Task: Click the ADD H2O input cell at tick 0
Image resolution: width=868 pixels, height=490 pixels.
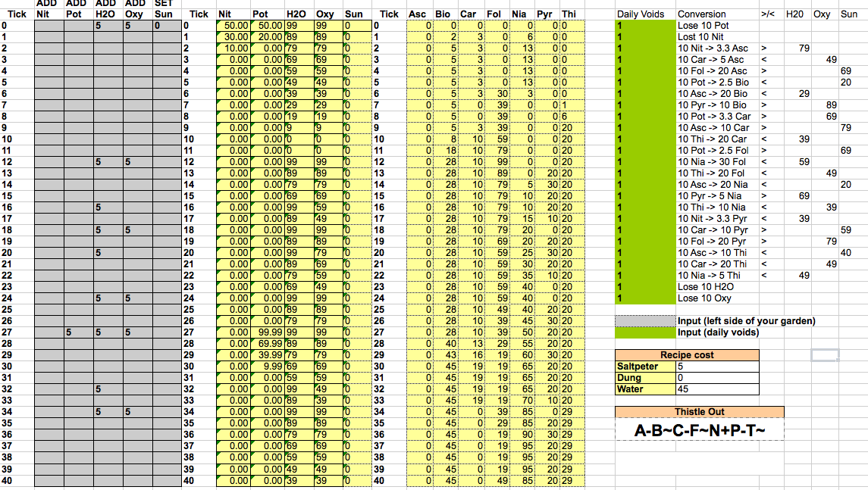Action: [x=108, y=26]
